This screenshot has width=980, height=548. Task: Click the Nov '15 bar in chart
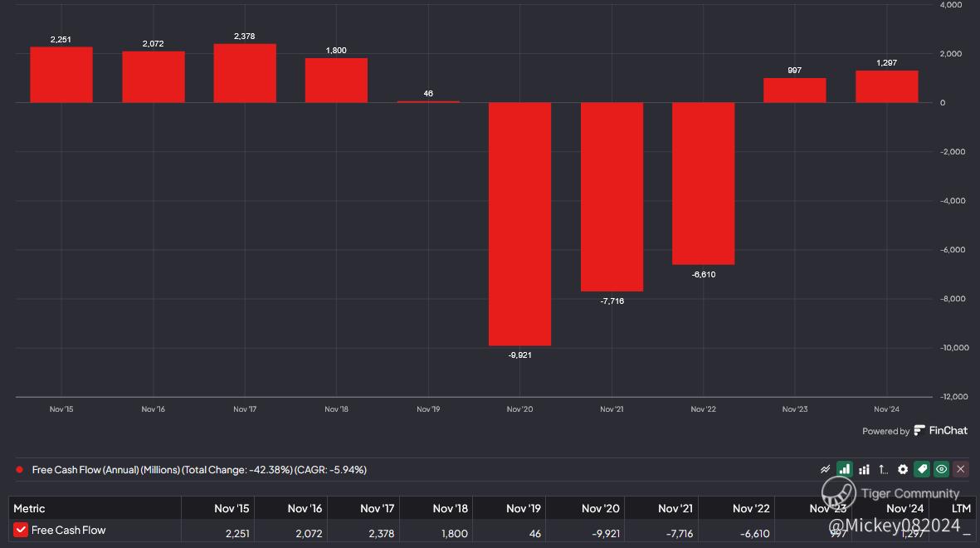(61, 75)
